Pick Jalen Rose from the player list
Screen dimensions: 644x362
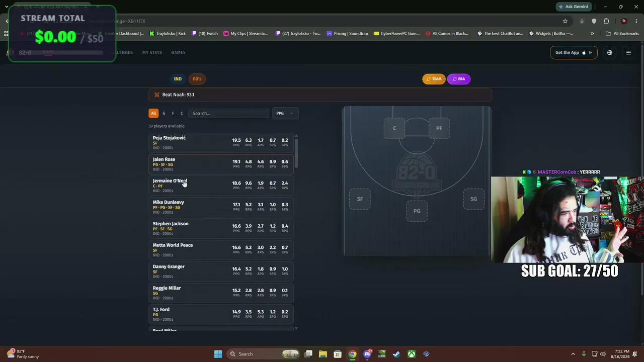(x=221, y=164)
